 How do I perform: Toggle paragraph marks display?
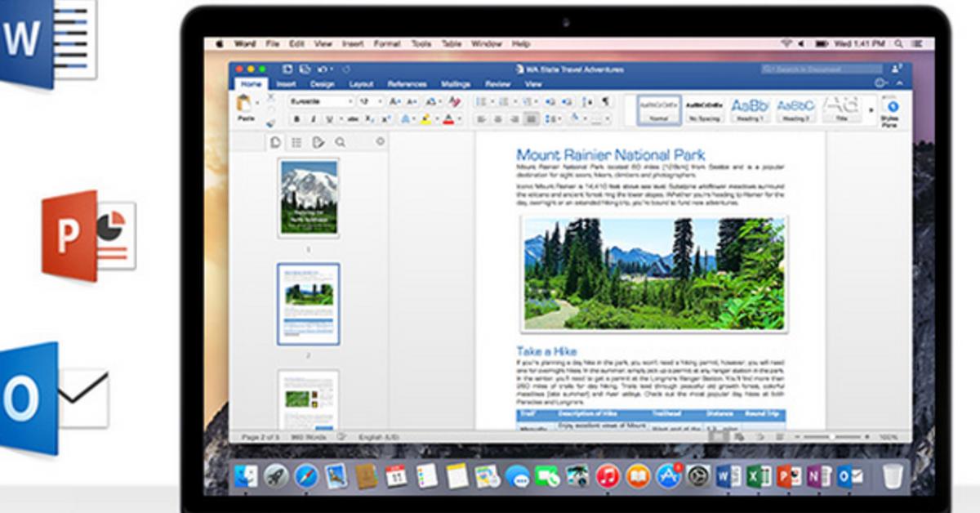pos(605,101)
